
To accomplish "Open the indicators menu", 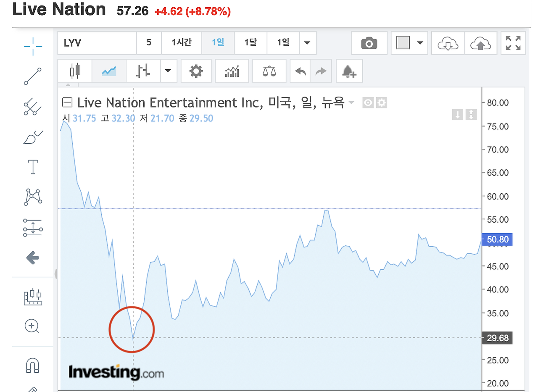I will [x=232, y=71].
